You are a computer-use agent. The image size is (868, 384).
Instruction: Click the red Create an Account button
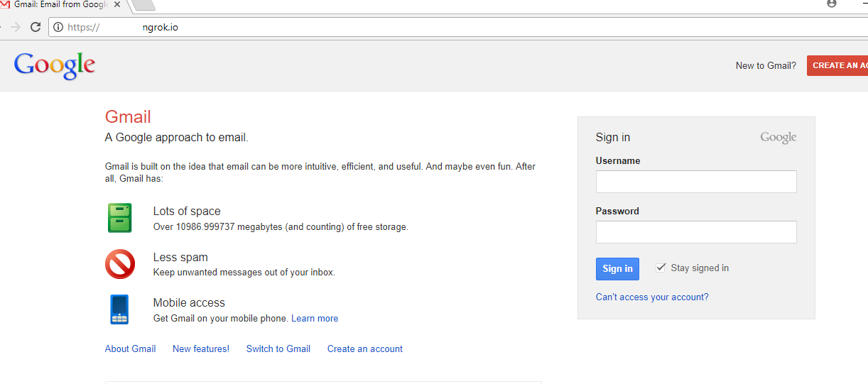[x=838, y=65]
